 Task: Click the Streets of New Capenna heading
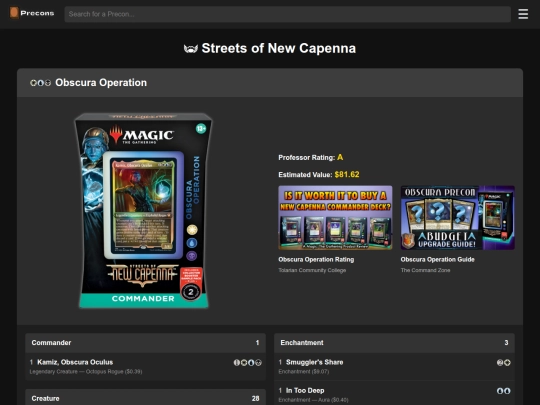[279, 48]
